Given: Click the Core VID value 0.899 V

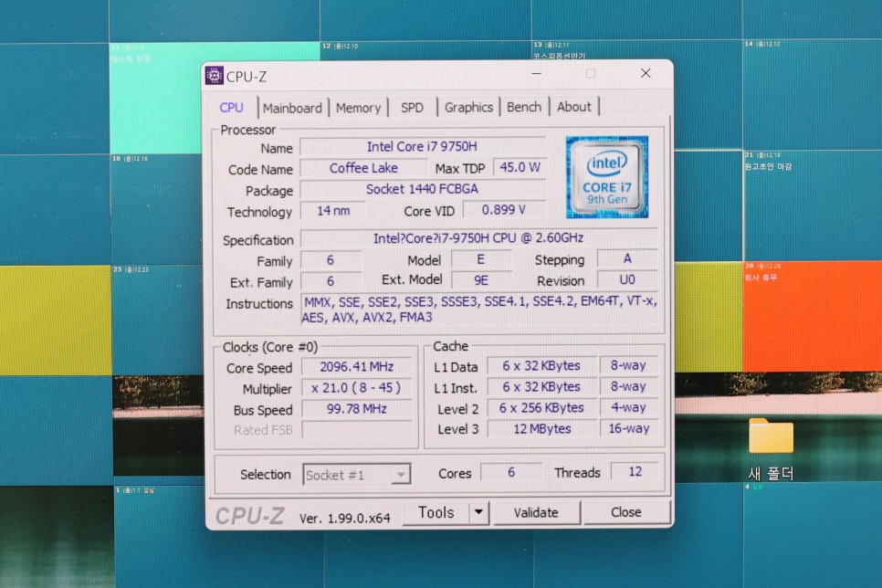Looking at the screenshot, I should [x=503, y=210].
